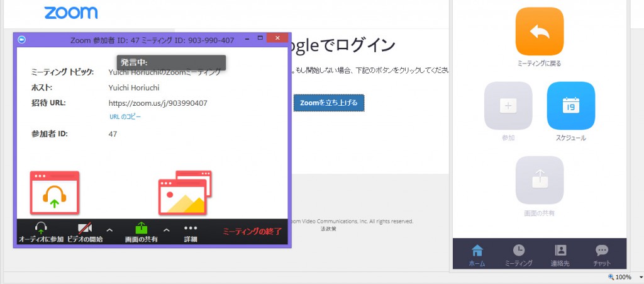Click the Zoomを立ち上げる launch button

[x=328, y=103]
